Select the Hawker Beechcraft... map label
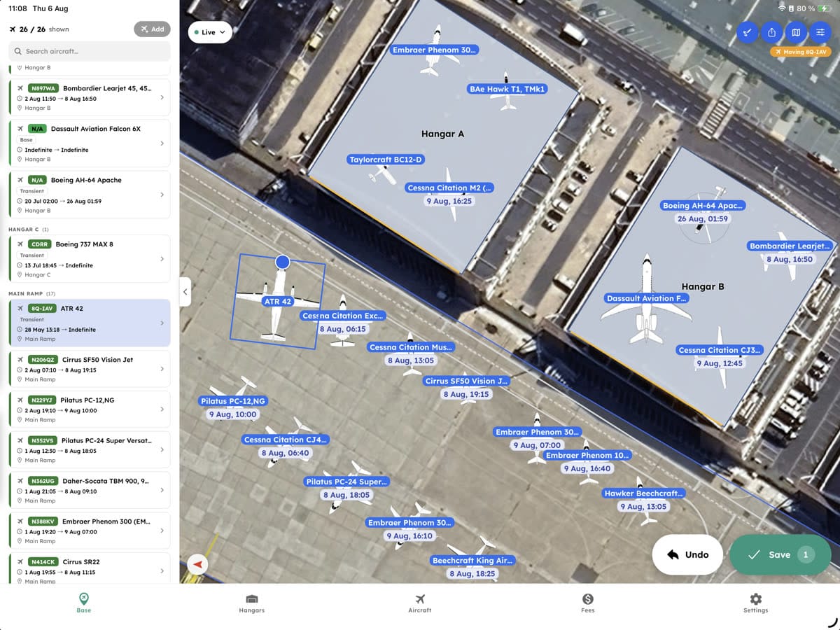This screenshot has width=840, height=630. pyautogui.click(x=643, y=493)
